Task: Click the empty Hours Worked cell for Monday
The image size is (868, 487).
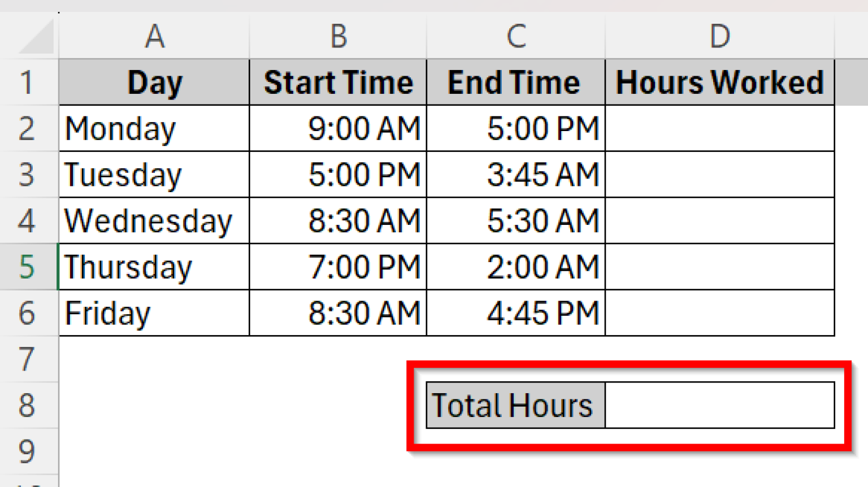Action: point(719,128)
